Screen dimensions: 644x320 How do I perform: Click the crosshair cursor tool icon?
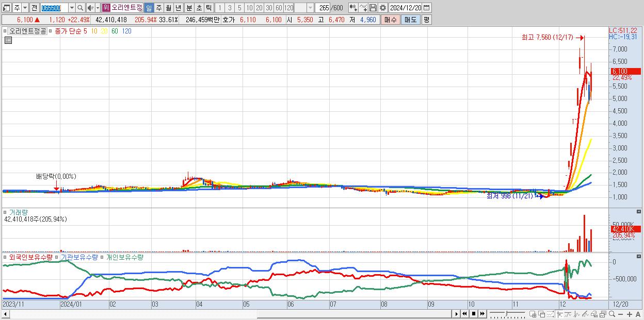click(560, 314)
